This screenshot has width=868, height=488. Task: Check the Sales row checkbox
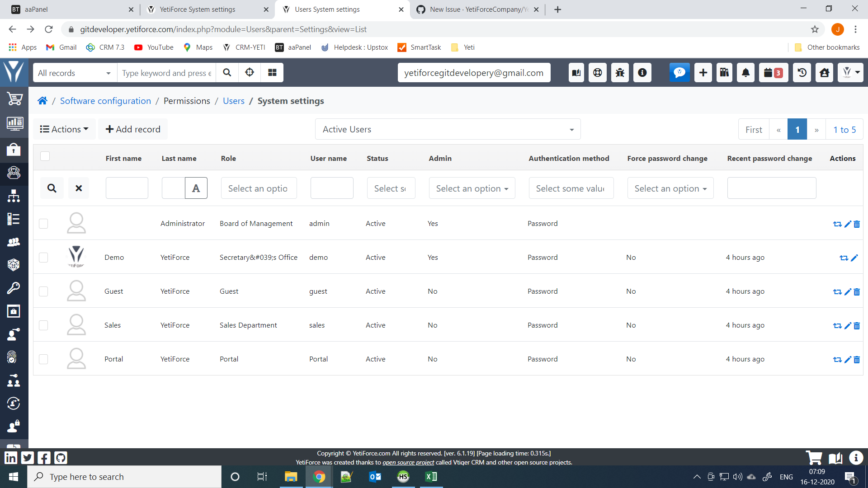click(43, 325)
